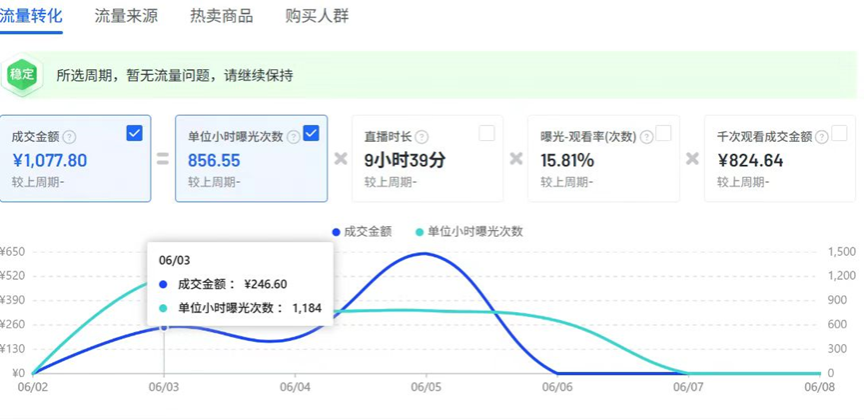
Task: Toggle 单位小时曝光次数 series in chart legend
Action: pyautogui.click(x=468, y=231)
